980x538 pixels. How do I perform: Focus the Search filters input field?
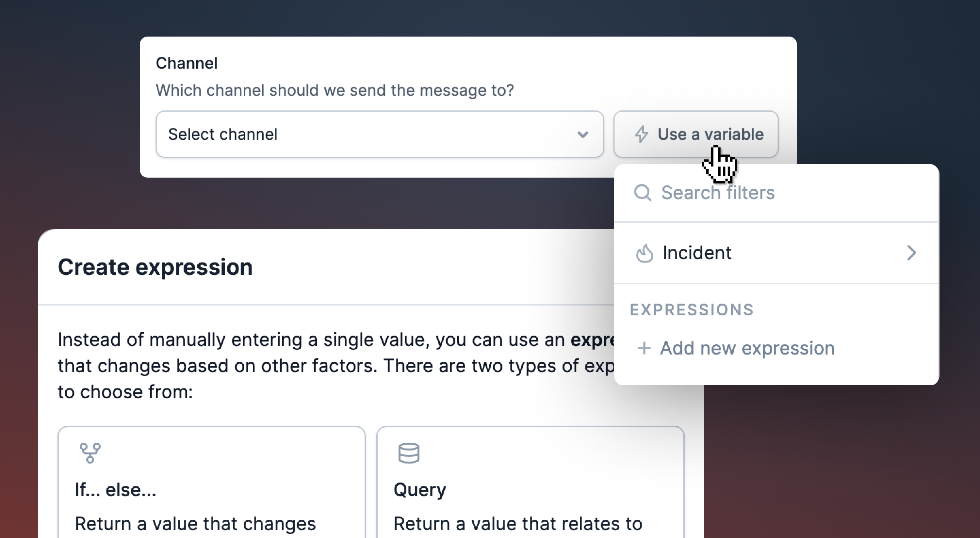[776, 193]
